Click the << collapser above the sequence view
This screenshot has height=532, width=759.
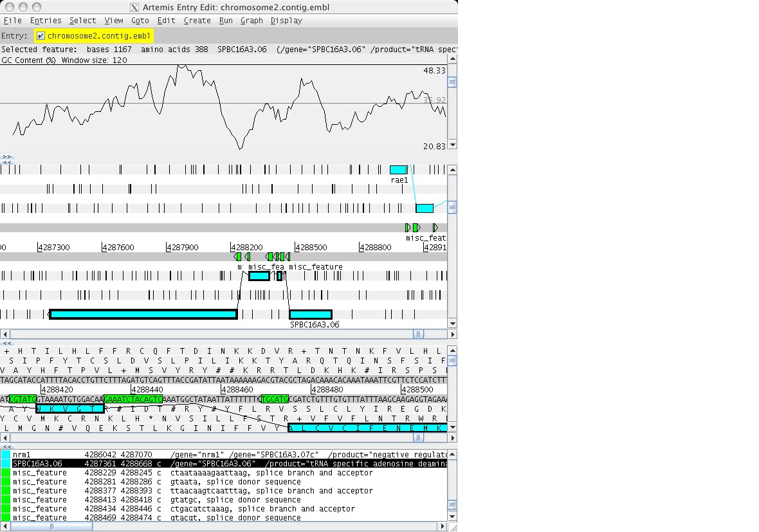7,344
